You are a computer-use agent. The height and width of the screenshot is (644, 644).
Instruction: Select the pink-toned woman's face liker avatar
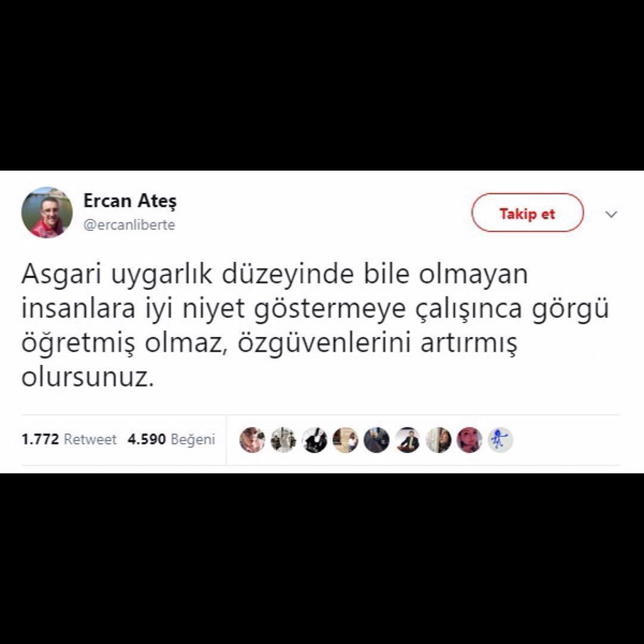pyautogui.click(x=469, y=440)
